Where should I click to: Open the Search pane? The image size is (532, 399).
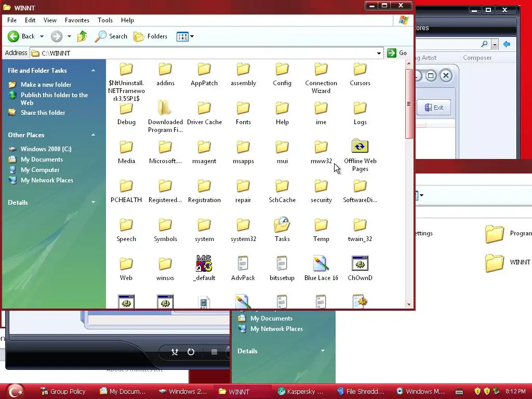[111, 36]
